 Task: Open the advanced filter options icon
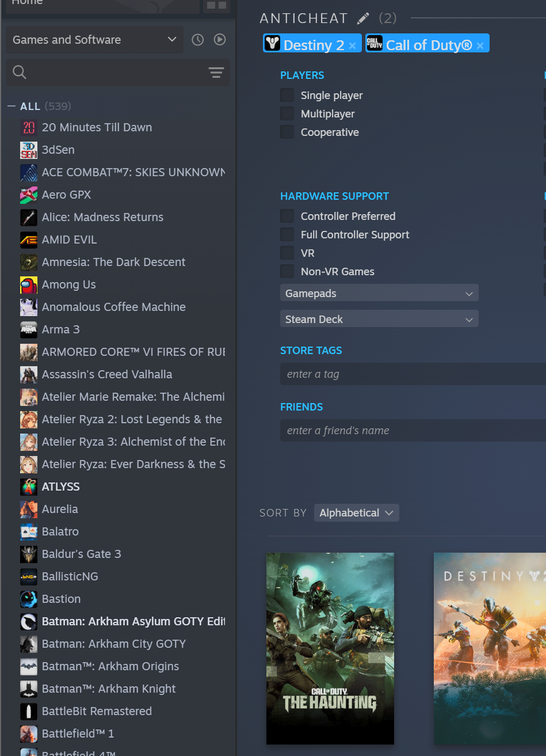point(216,73)
